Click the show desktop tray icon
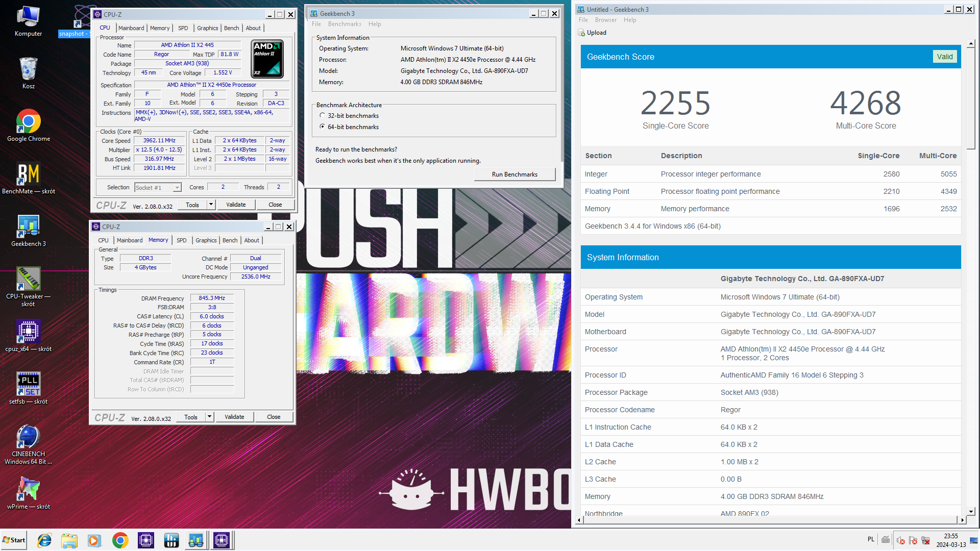 pos(974,540)
